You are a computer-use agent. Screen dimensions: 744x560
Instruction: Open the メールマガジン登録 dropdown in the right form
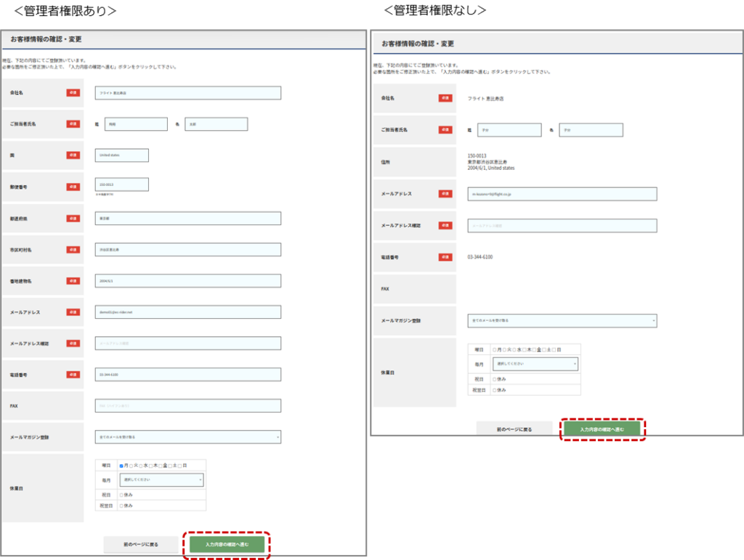[x=562, y=320]
